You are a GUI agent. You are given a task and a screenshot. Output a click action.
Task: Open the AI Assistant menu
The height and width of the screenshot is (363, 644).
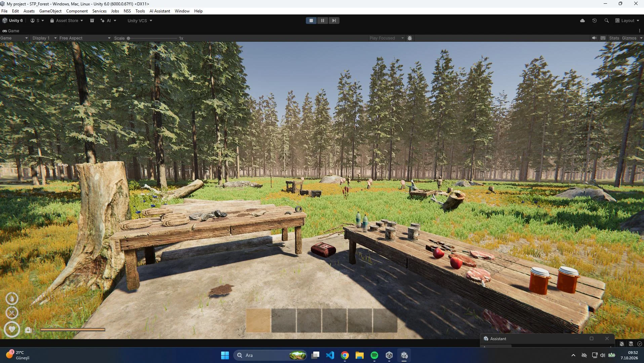coord(160,11)
